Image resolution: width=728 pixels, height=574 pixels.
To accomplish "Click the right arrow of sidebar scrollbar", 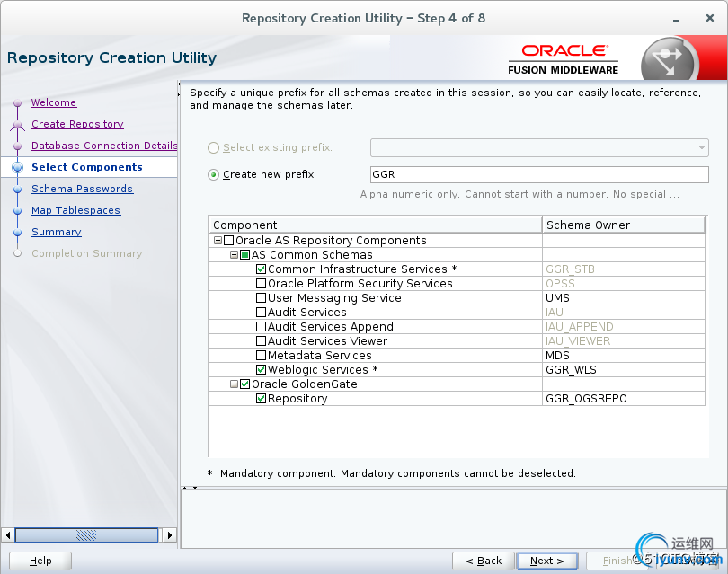I will click(170, 535).
